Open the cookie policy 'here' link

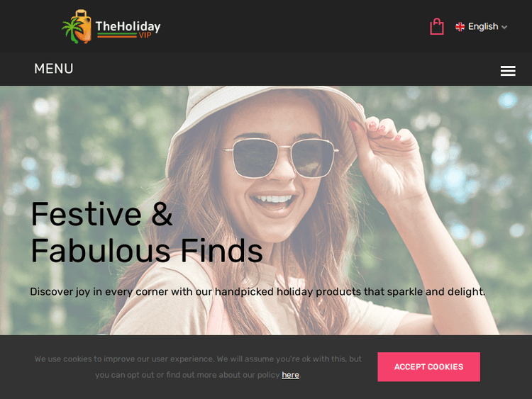290,375
